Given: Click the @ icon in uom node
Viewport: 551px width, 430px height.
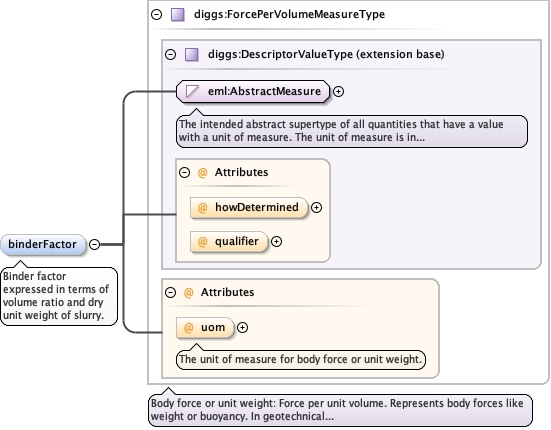Looking at the screenshot, I should [x=189, y=327].
